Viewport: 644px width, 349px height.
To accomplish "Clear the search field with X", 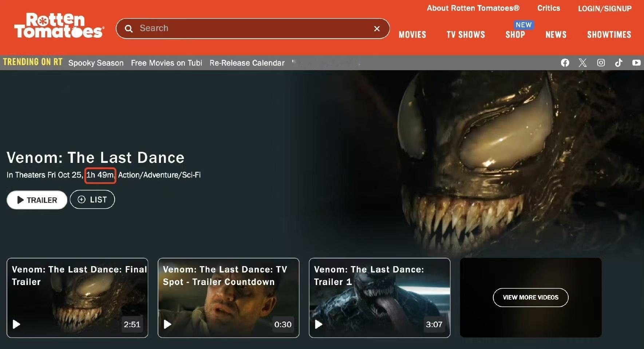I will (x=377, y=28).
